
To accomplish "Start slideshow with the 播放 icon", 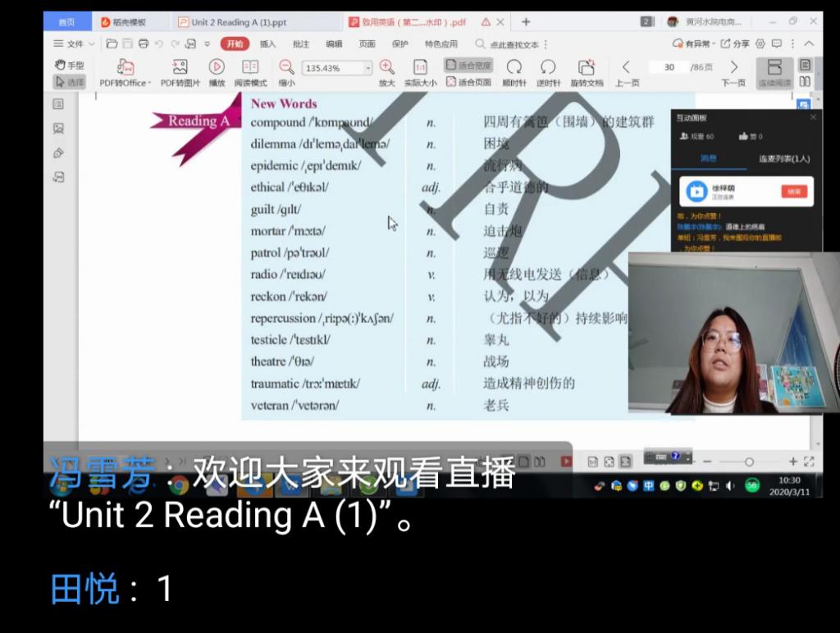I will click(217, 67).
